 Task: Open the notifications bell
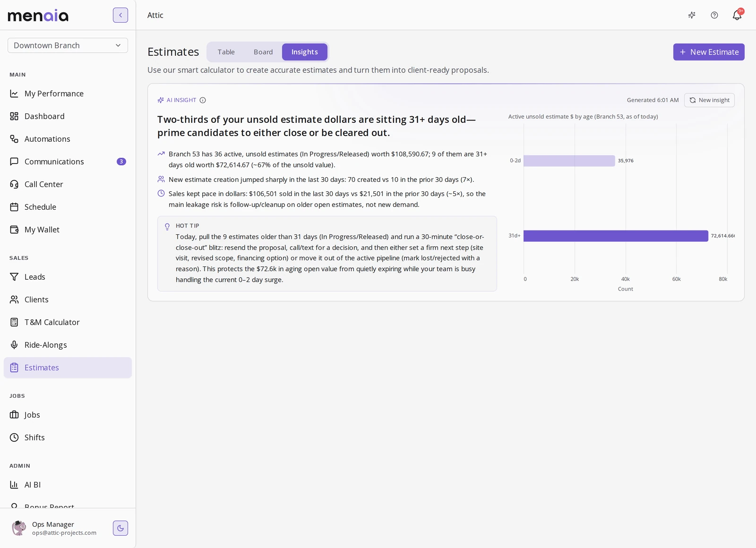click(737, 15)
